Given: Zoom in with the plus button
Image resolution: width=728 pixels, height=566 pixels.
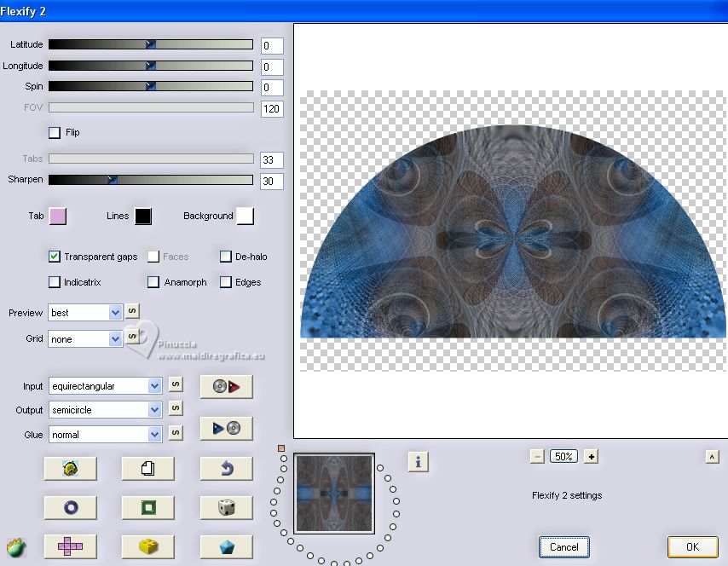Looking at the screenshot, I should click(591, 457).
